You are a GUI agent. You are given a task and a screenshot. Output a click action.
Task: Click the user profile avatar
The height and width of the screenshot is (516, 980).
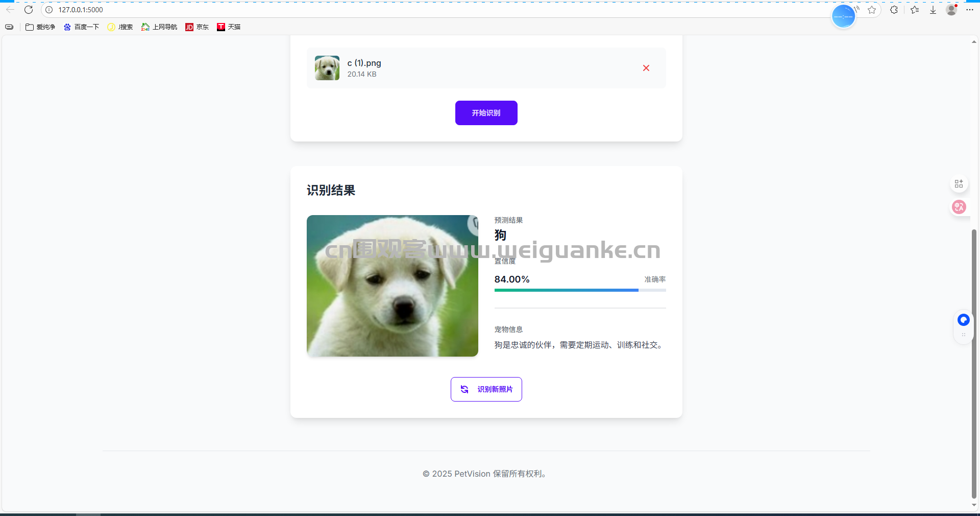(x=951, y=10)
